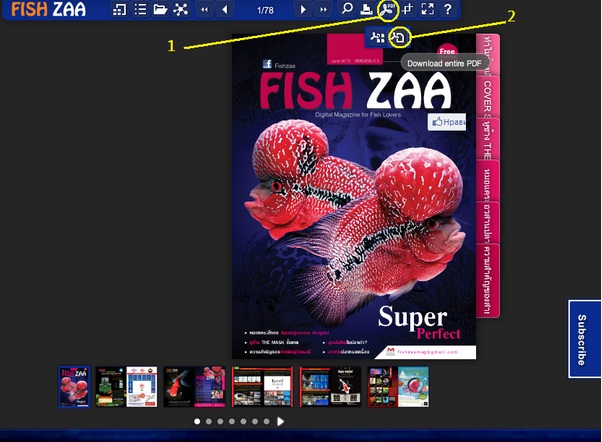
Task: Open the help question mark icon
Action: coord(447,10)
